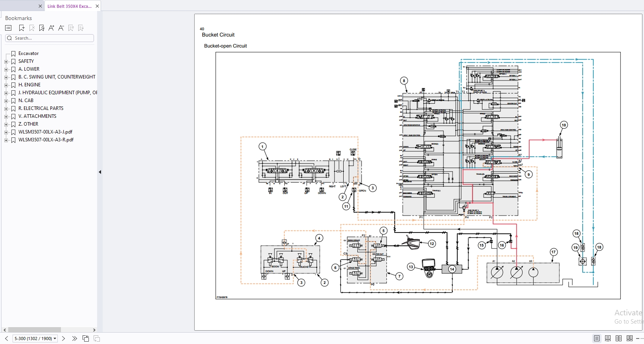This screenshot has height=344, width=644.
Task: Close the Link Belt 350X4 tab
Action: click(97, 6)
